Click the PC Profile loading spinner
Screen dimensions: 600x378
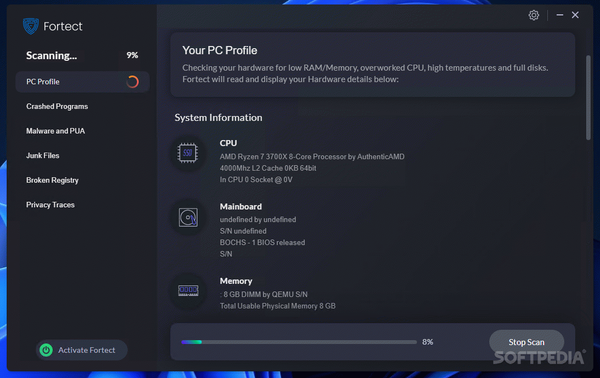point(132,81)
